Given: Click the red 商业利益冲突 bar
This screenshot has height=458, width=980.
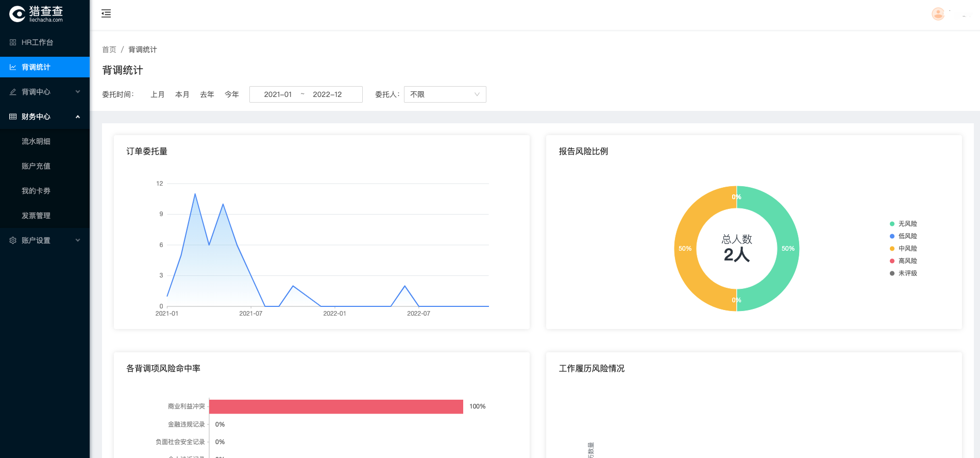Looking at the screenshot, I should click(x=336, y=406).
